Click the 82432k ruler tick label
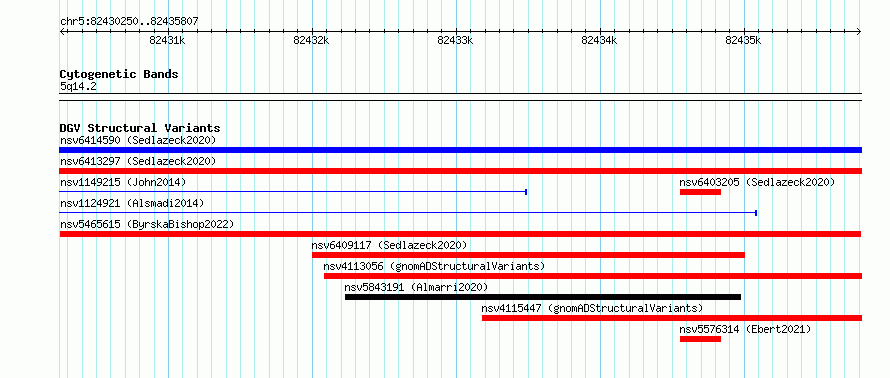This screenshot has height=378, width=890. [311, 40]
